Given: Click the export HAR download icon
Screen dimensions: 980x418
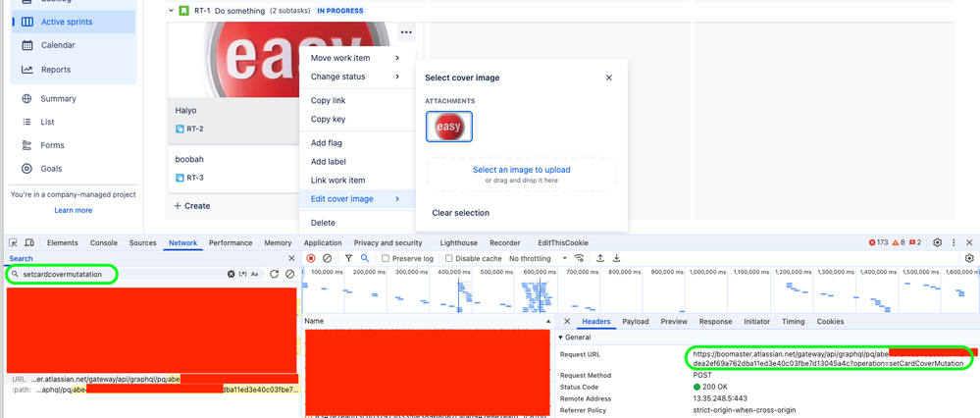Looking at the screenshot, I should pyautogui.click(x=616, y=258).
